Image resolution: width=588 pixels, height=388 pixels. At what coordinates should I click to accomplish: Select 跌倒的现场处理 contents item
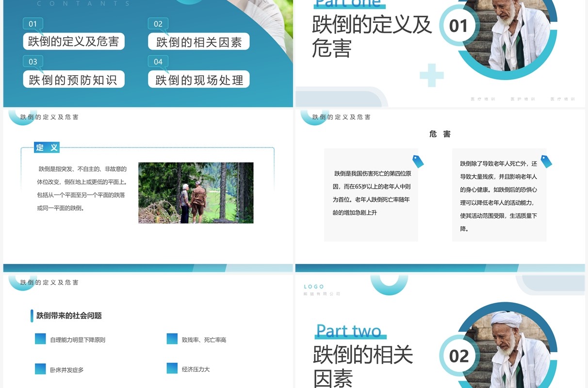[x=199, y=80]
